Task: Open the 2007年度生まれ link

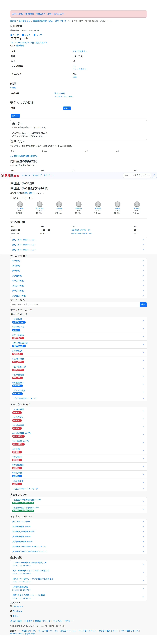Action: click(x=80, y=51)
